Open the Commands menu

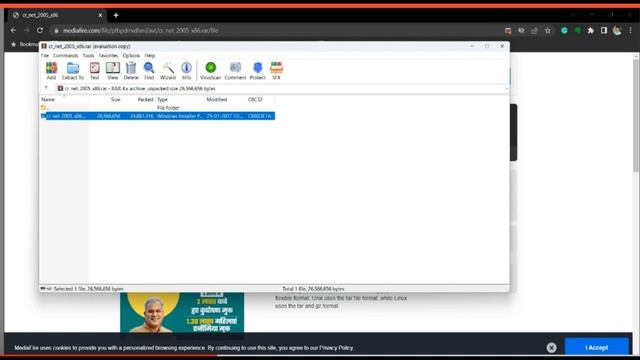tap(65, 56)
